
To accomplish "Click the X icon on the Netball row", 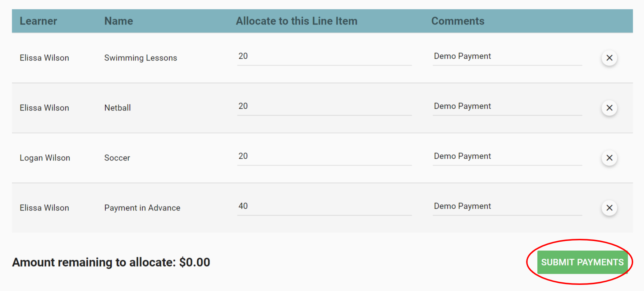I will [x=609, y=108].
